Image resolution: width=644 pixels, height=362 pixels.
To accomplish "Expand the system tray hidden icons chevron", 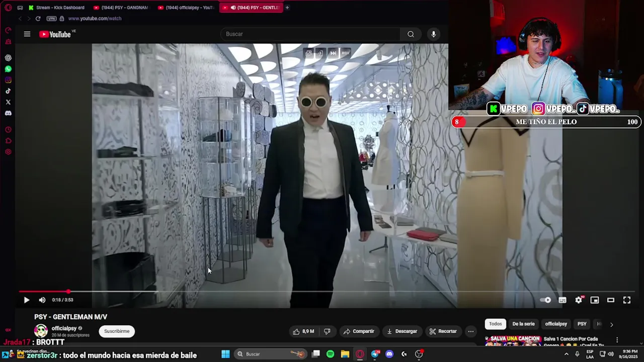I will (x=566, y=354).
